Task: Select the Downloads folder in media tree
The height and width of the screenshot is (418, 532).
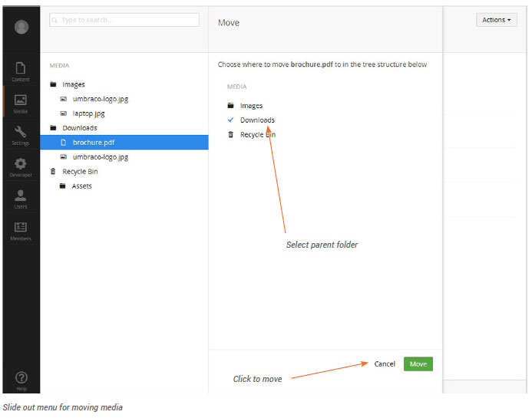Action: pos(80,128)
